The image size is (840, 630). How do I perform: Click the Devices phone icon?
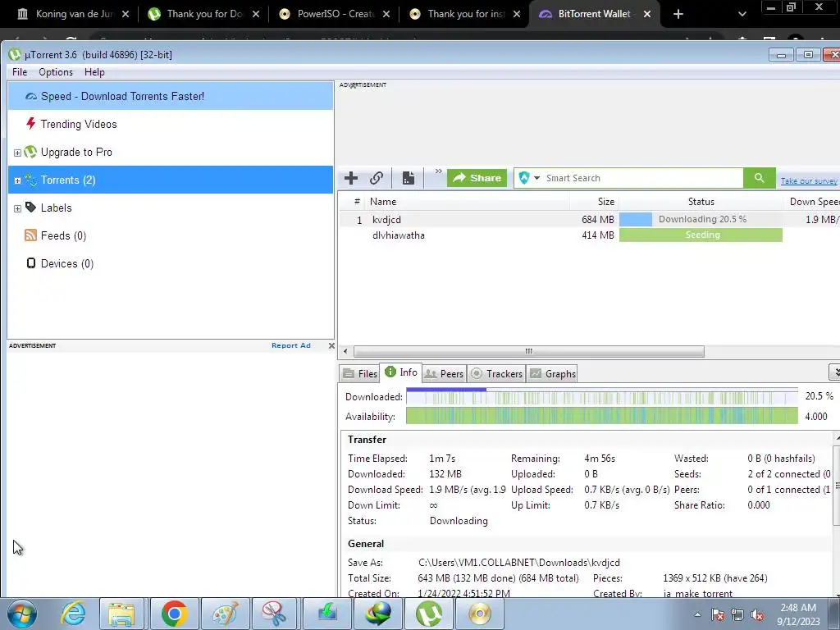[x=31, y=263]
